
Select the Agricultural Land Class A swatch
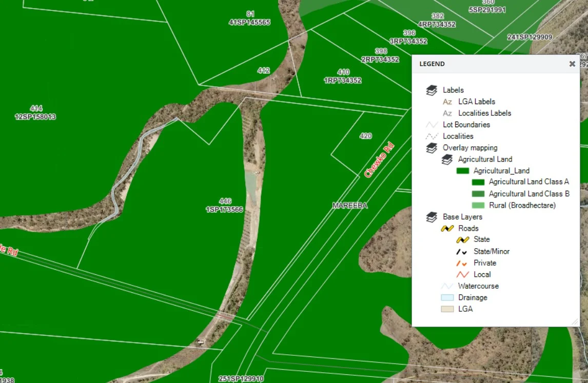pos(478,182)
